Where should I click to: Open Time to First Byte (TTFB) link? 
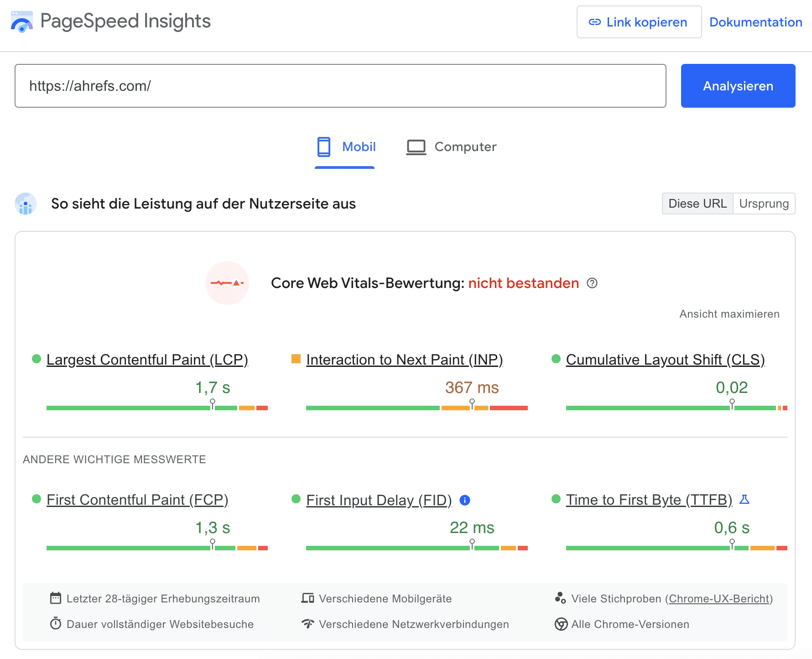click(649, 500)
